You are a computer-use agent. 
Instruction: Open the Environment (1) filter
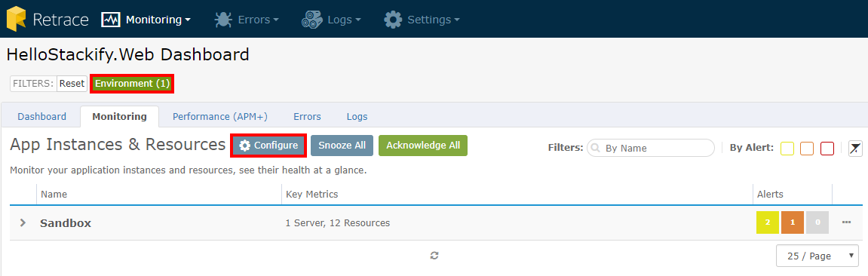click(x=132, y=84)
